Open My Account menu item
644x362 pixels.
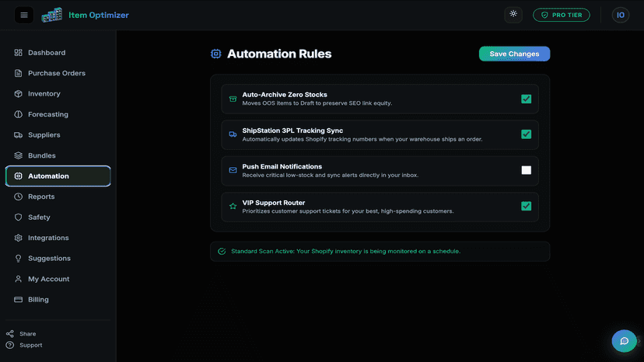click(58, 279)
